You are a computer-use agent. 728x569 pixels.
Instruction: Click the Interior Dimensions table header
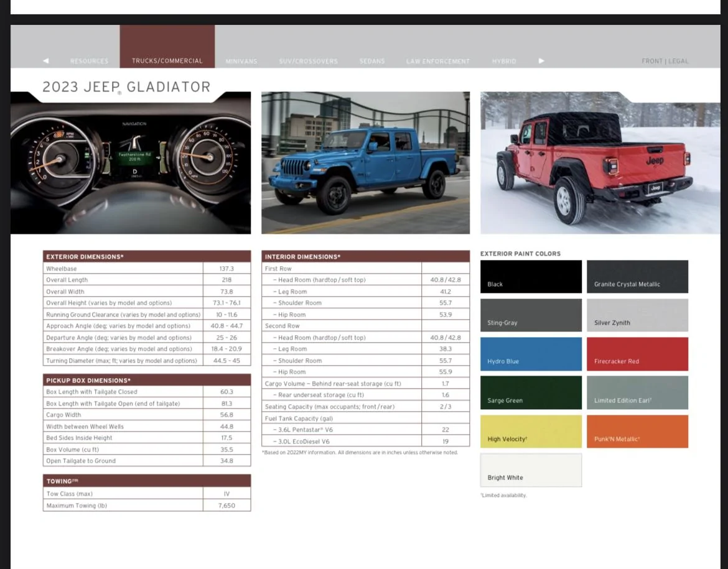coord(365,257)
